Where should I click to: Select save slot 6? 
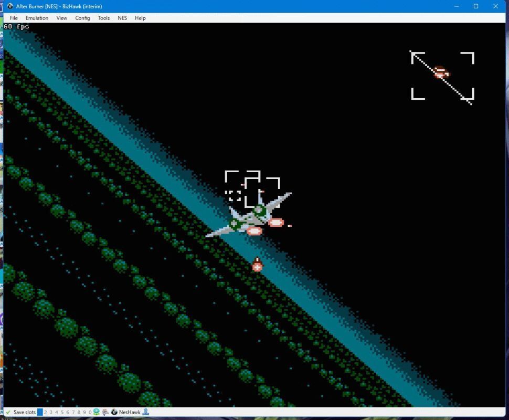68,412
